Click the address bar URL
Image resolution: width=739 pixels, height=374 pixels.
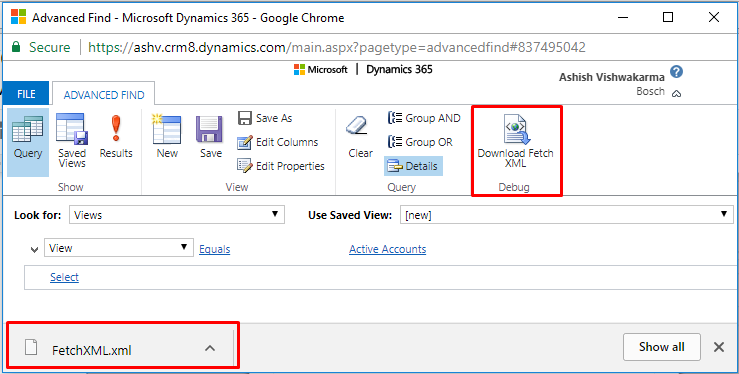[337, 47]
